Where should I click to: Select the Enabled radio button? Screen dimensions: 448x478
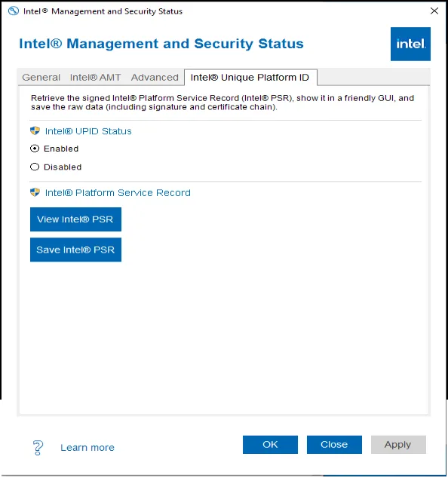tap(35, 149)
